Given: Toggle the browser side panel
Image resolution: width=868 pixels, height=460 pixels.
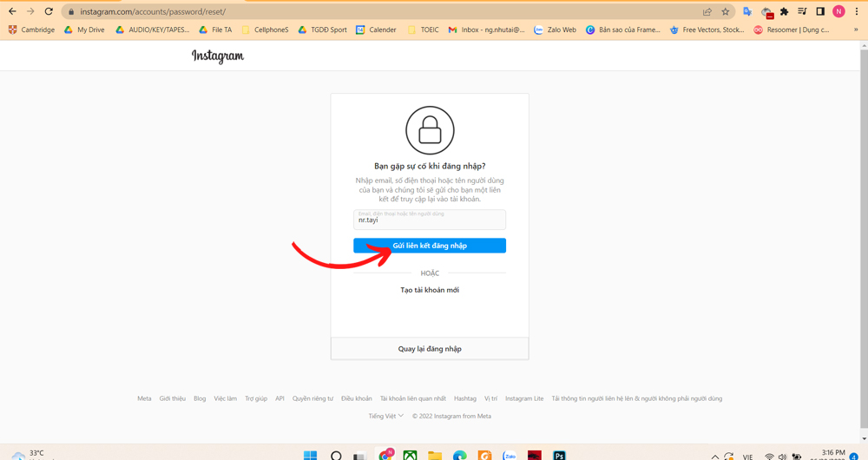Looking at the screenshot, I should click(x=820, y=11).
